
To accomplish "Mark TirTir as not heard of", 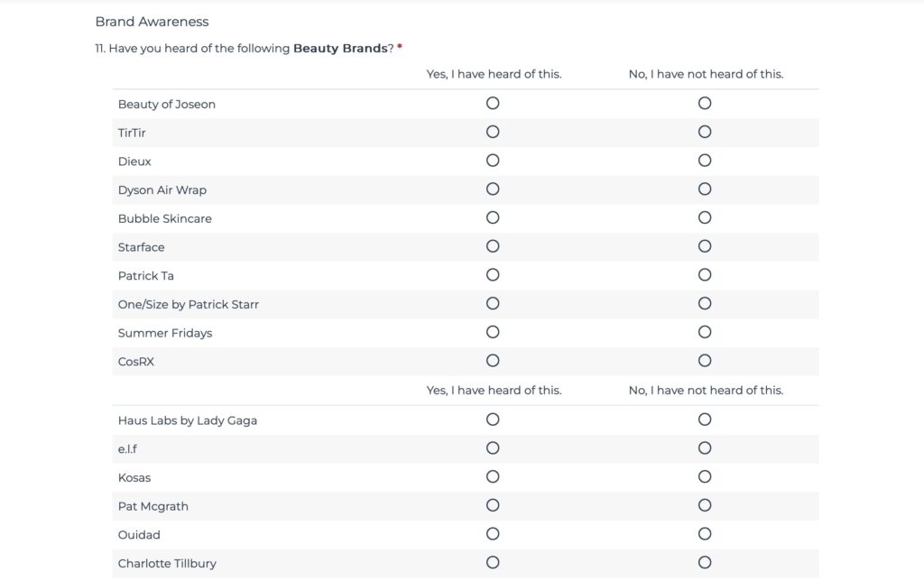I will [705, 132].
